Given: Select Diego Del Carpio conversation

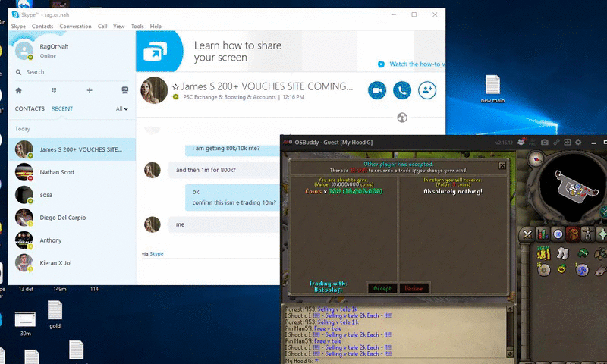Looking at the screenshot, I should click(72, 218).
